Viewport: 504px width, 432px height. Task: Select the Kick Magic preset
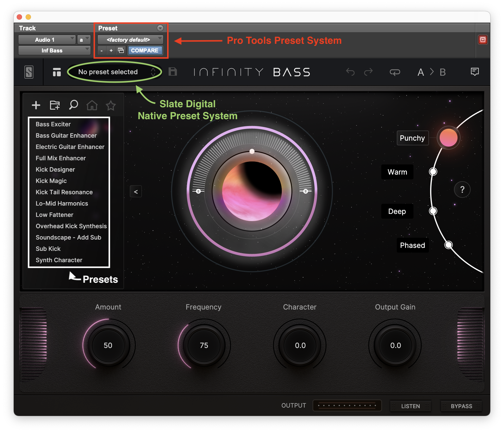click(51, 181)
